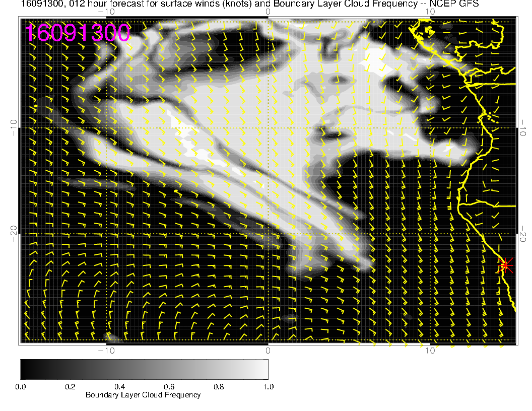
Task: Click the 0.0 tick label on colorbar
Action: tap(21, 386)
